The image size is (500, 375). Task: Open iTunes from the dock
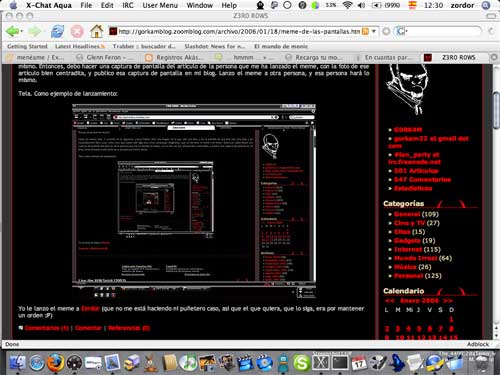click(188, 363)
